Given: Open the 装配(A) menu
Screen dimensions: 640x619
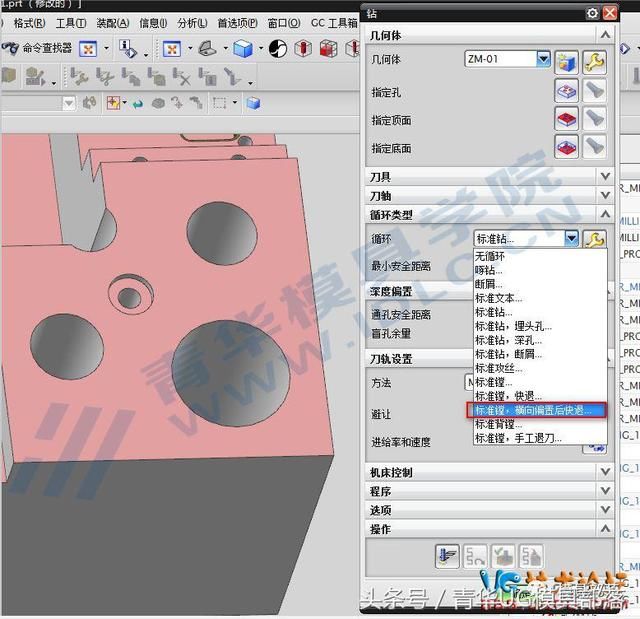Looking at the screenshot, I should pyautogui.click(x=113, y=23).
